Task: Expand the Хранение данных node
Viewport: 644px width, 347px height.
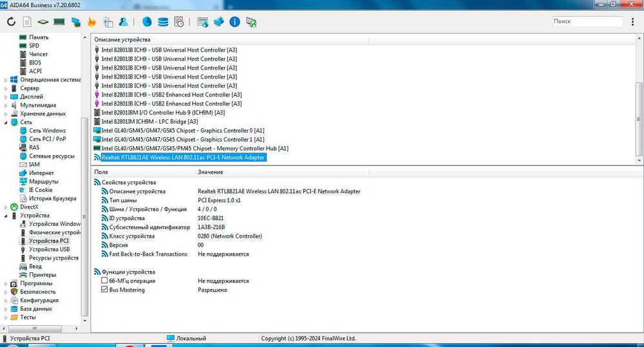Action: (6, 114)
